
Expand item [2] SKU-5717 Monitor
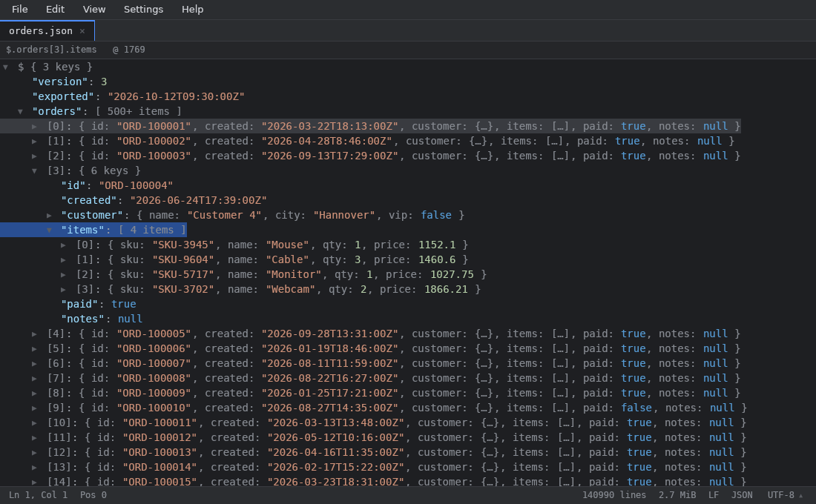point(64,275)
